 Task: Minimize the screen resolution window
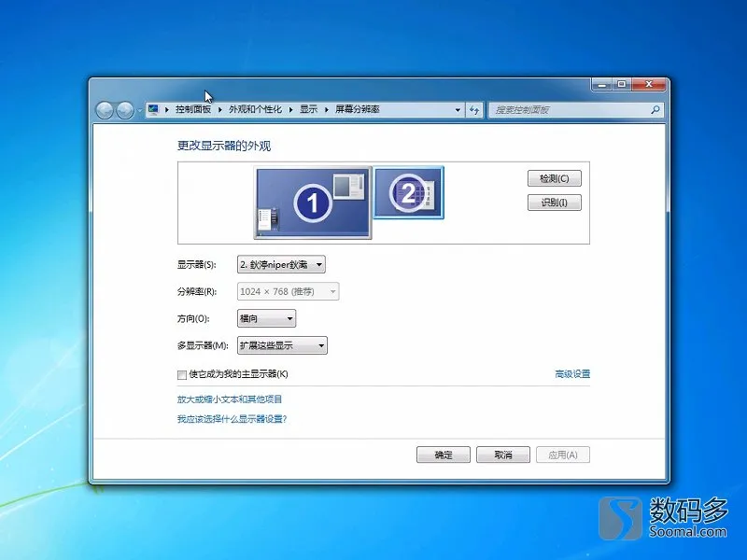[601, 84]
